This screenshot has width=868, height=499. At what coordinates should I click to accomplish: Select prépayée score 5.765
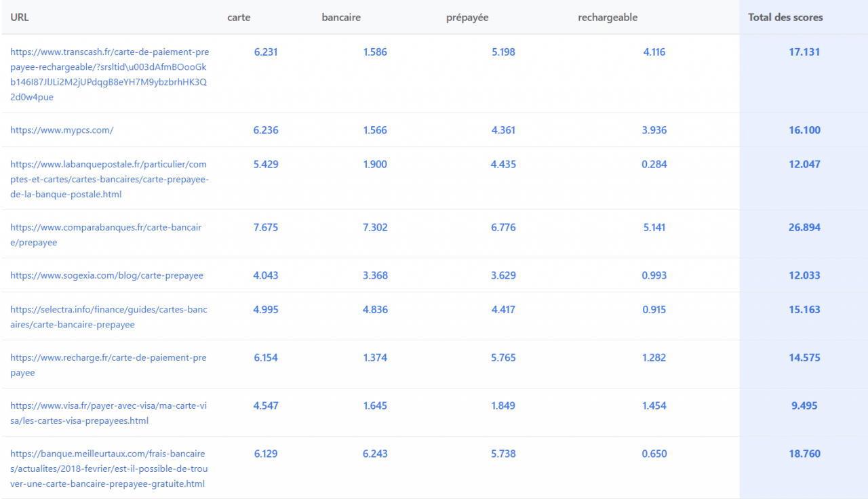503,357
